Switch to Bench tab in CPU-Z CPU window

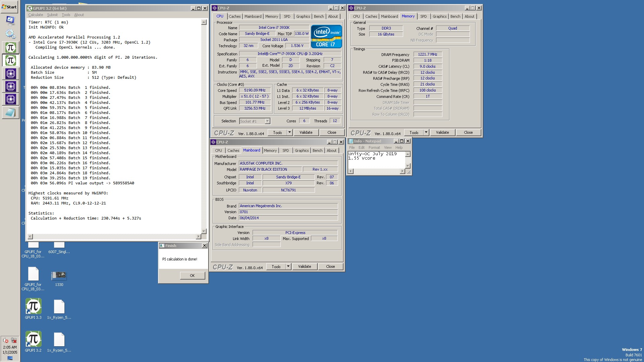pos(319,16)
